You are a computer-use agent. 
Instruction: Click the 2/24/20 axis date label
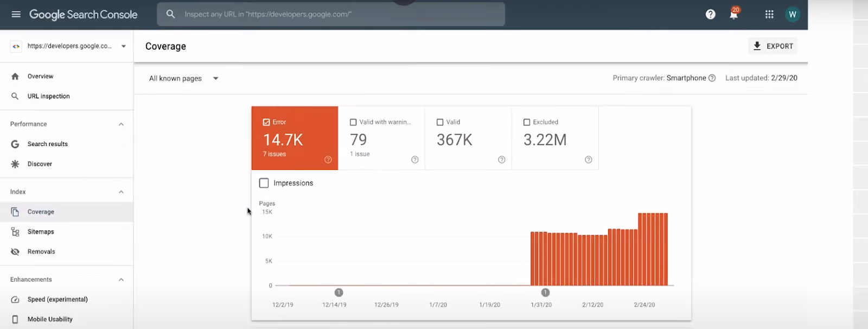644,305
